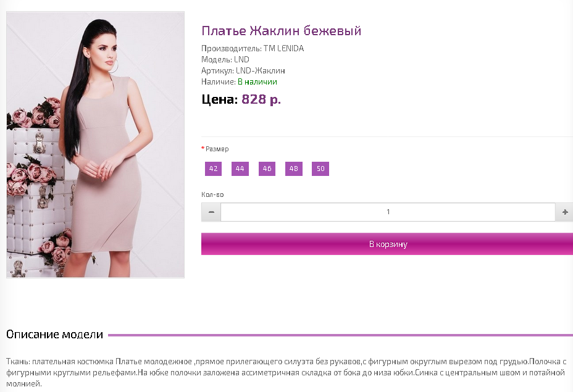This screenshot has width=573, height=392.
Task: Decrease quantity with minus button
Action: (x=211, y=212)
